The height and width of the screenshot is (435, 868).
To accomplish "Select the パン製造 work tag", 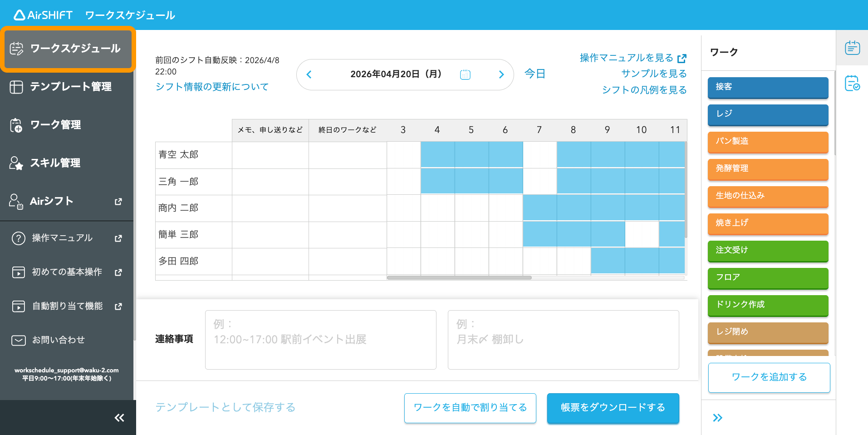I will (x=768, y=142).
